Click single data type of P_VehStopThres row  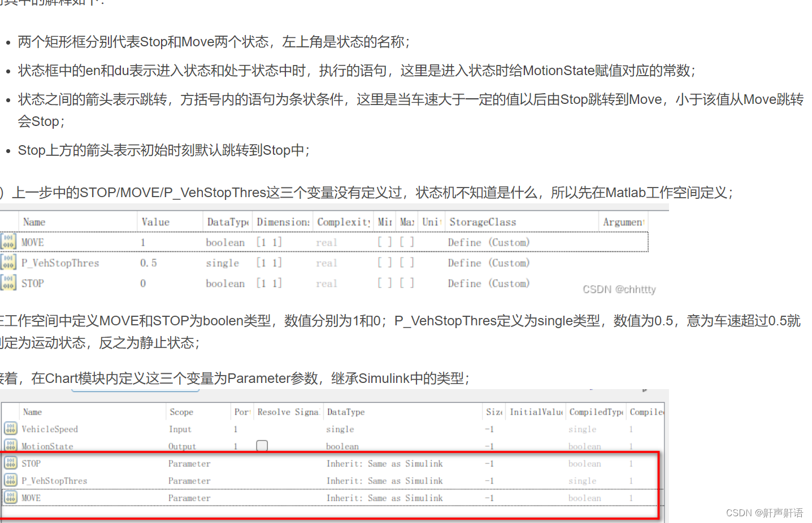click(x=222, y=263)
